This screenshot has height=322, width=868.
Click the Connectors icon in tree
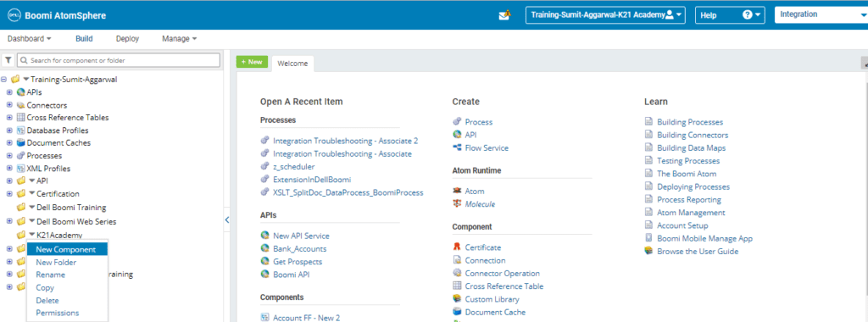click(21, 105)
